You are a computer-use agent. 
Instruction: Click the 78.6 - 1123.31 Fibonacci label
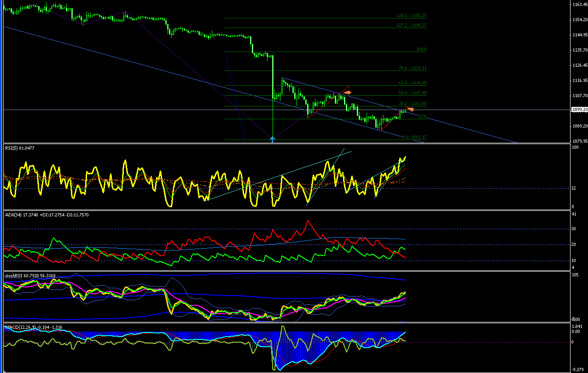[413, 68]
